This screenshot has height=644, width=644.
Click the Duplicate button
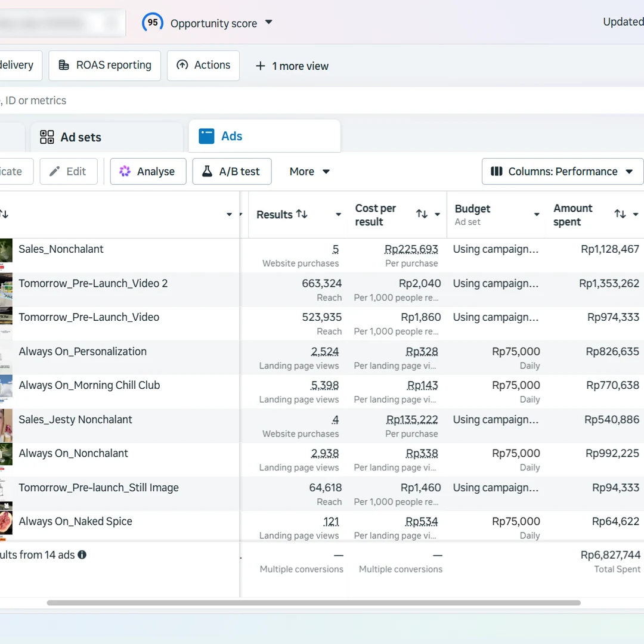click(16, 171)
